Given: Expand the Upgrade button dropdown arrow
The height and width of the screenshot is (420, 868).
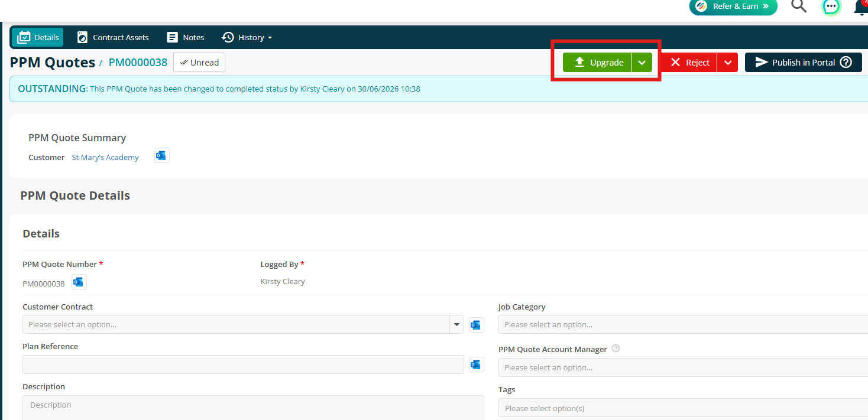Looking at the screenshot, I should [642, 63].
